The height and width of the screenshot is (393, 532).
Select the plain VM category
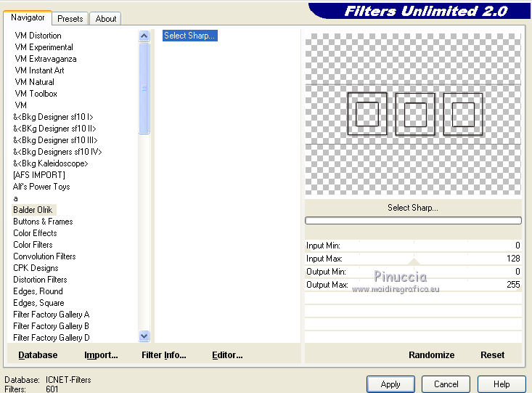coord(21,105)
